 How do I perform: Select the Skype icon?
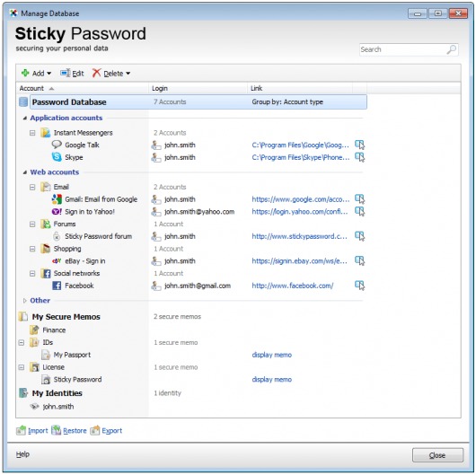[57, 157]
